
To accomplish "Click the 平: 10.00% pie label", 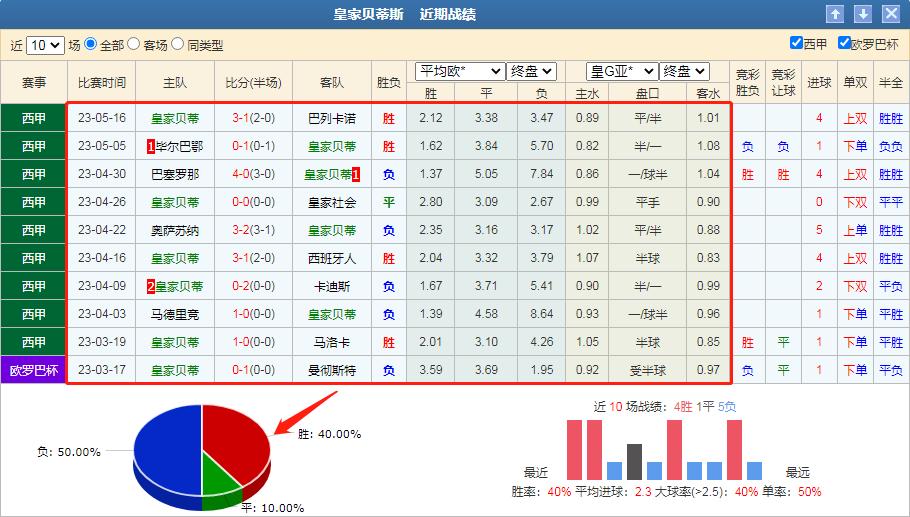I will [x=273, y=508].
